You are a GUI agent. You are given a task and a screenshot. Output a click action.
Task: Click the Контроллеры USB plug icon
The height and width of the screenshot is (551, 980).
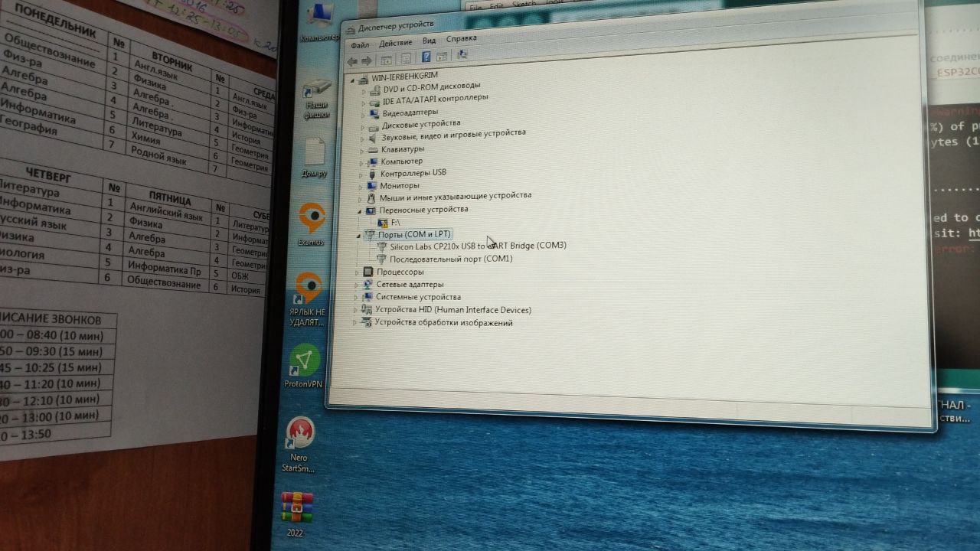tap(373, 174)
